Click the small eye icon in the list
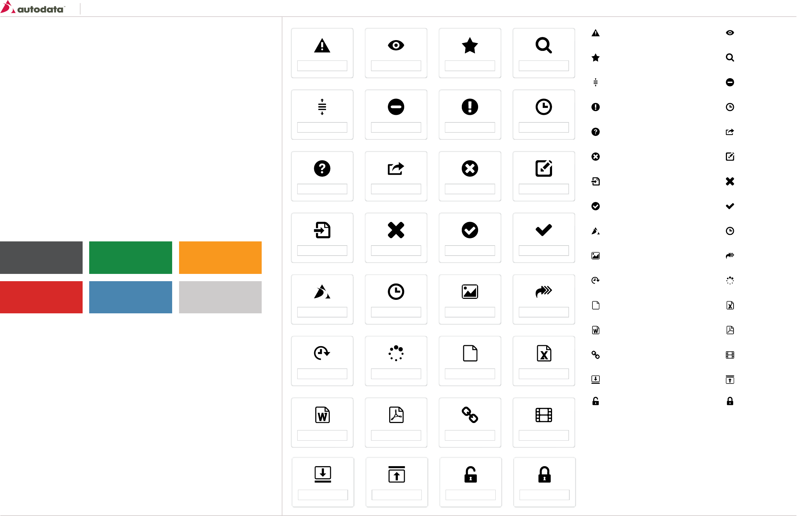This screenshot has height=516, width=812. tap(730, 33)
